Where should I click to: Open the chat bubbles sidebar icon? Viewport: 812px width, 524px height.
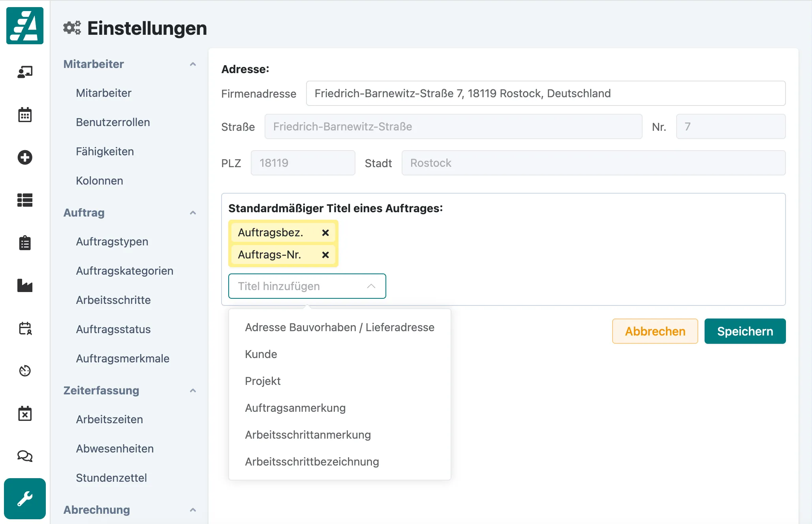25,456
